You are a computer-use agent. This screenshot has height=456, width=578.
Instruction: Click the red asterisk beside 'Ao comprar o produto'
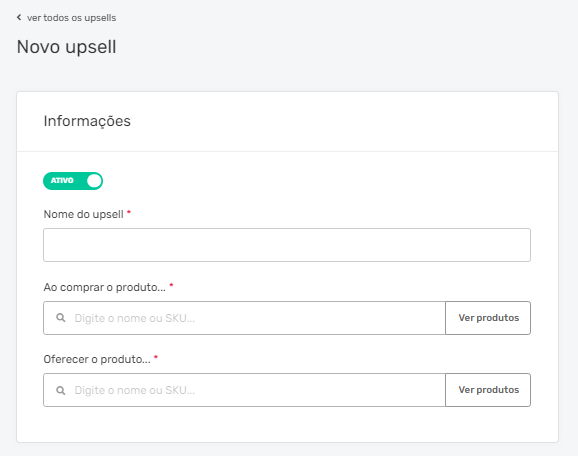pos(171,285)
